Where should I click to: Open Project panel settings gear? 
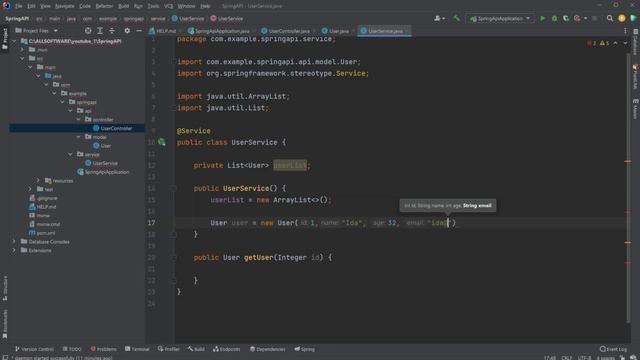[127, 31]
